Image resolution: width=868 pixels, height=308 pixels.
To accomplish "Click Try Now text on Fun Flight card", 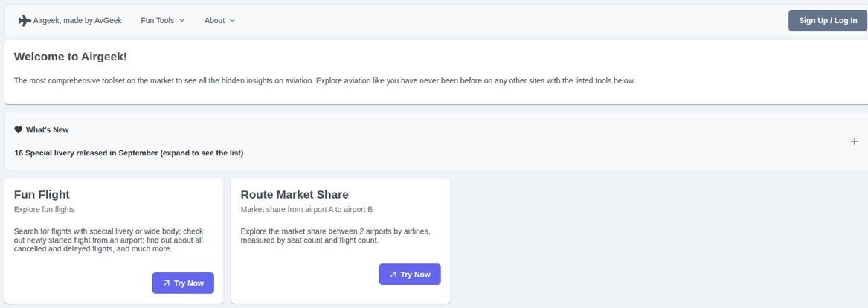I will point(189,283).
